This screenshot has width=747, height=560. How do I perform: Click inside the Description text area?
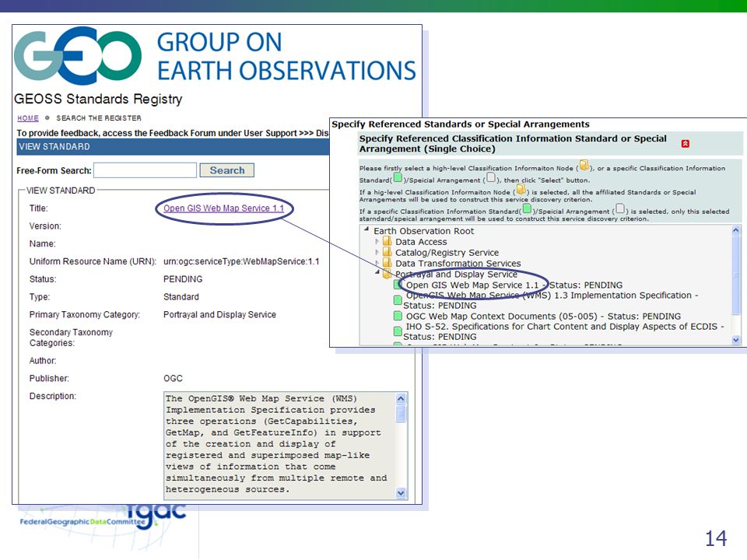tap(279, 446)
